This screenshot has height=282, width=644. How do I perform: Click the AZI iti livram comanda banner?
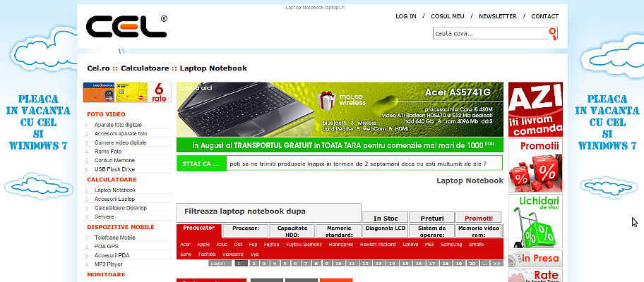tap(535, 109)
